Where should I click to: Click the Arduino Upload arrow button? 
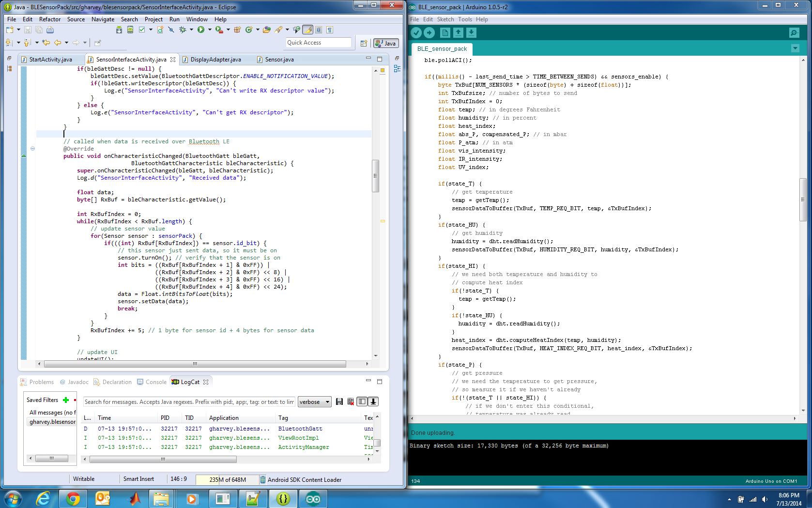pos(429,32)
